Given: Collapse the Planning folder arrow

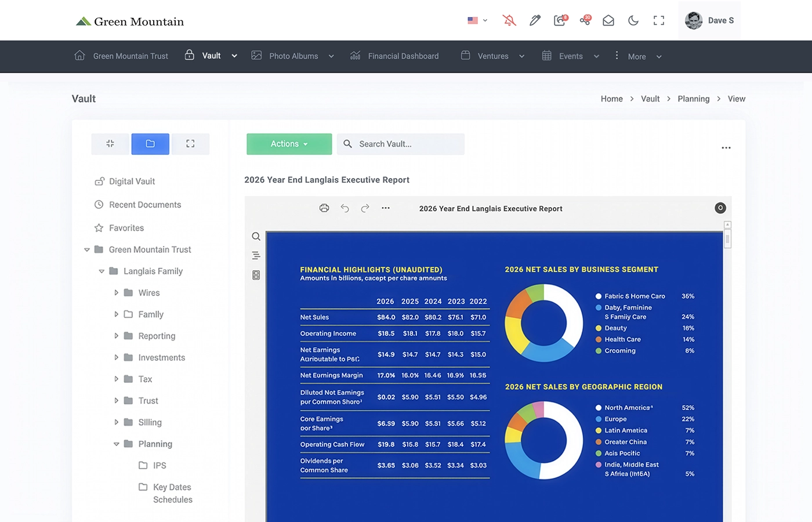Looking at the screenshot, I should [117, 444].
